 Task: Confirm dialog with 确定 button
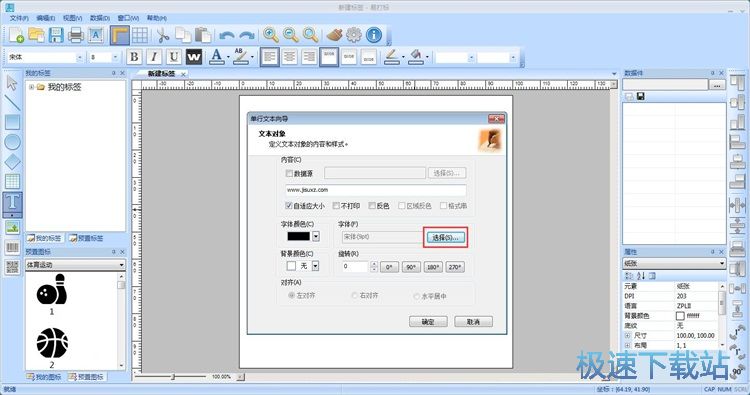pos(428,322)
